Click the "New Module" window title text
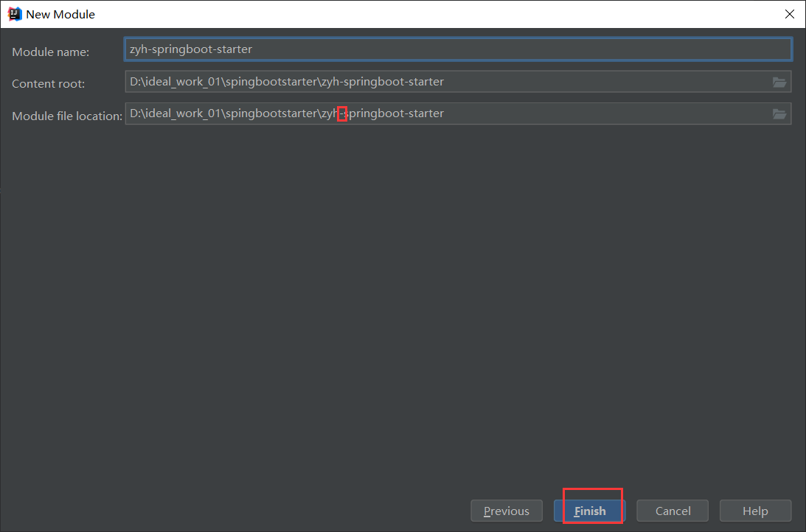Viewport: 806px width, 532px height. coord(60,14)
